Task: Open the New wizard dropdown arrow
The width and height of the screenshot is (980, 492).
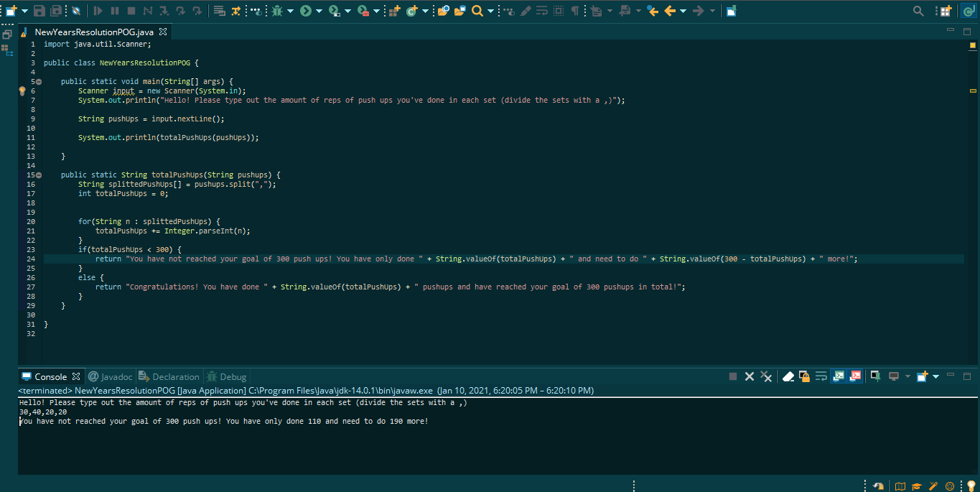Action: pyautogui.click(x=24, y=11)
